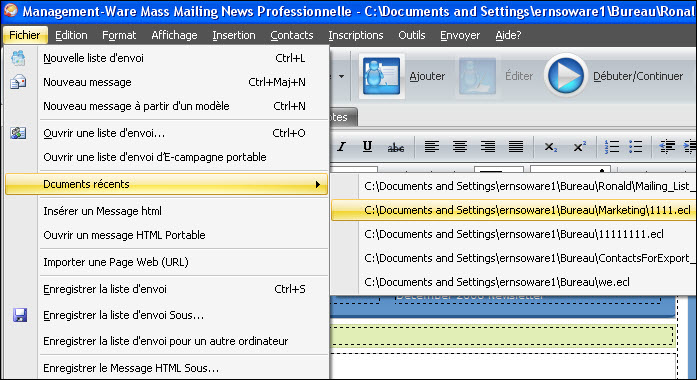This screenshot has height=380, width=697.
Task: Open the Inscriptions menu
Action: pos(356,35)
